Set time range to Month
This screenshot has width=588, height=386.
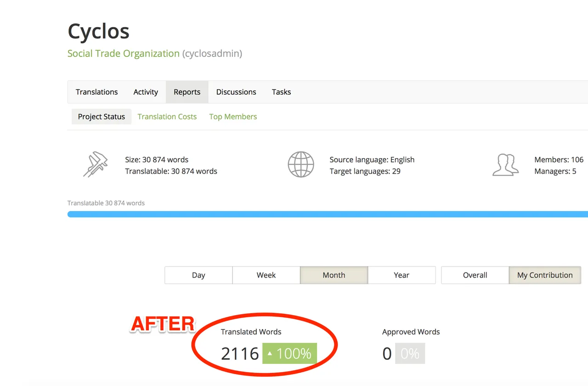click(334, 275)
